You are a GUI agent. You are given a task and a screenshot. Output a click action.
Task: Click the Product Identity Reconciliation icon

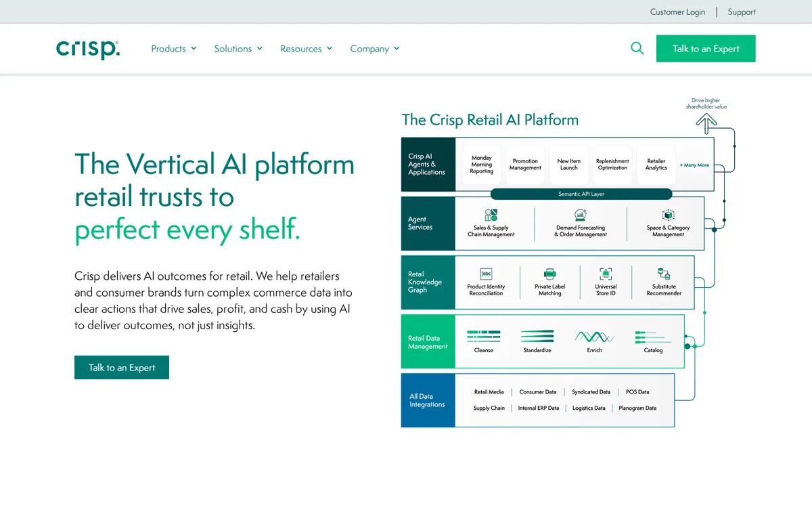(x=486, y=274)
